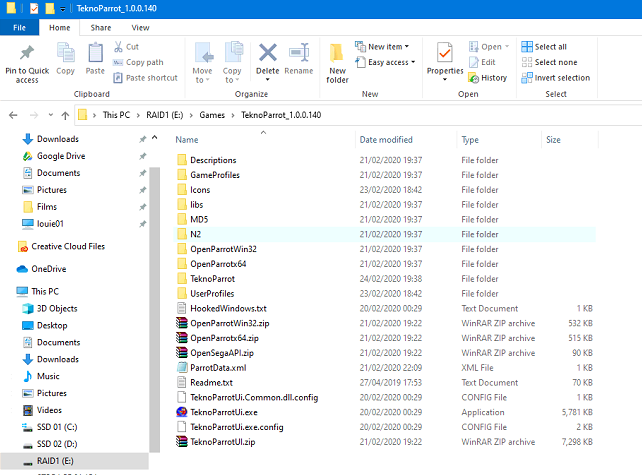Click the Rename ribbon icon
This screenshot has height=475, width=642.
(299, 53)
